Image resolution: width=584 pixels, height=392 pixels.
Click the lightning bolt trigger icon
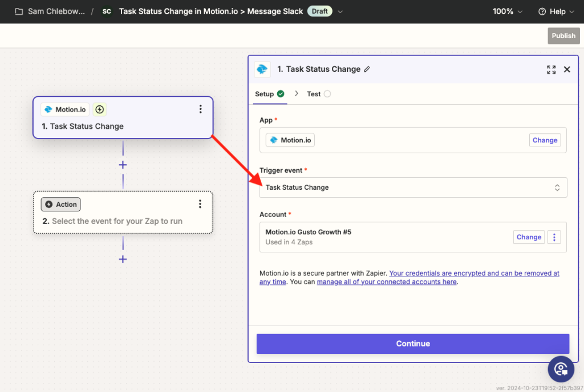(99, 109)
